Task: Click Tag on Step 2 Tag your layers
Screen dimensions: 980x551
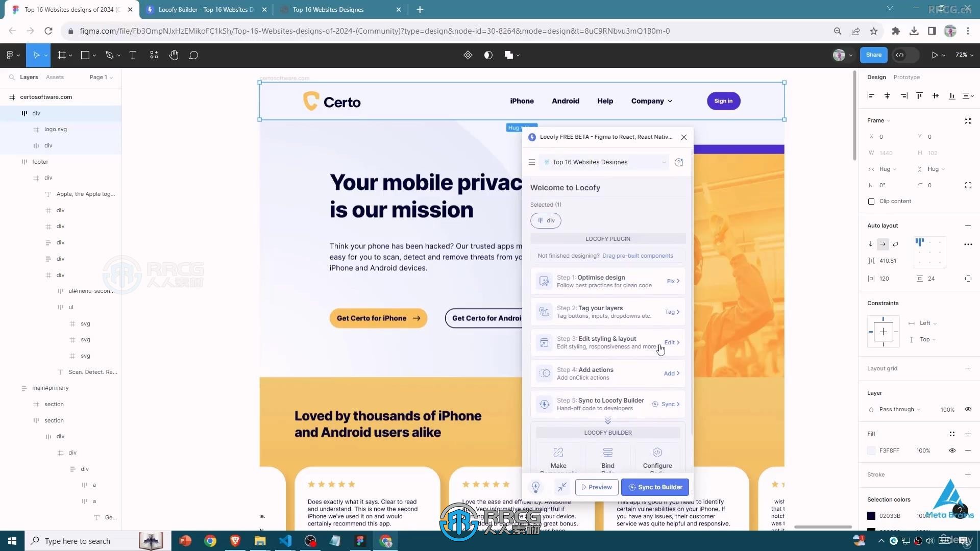Action: (x=672, y=312)
